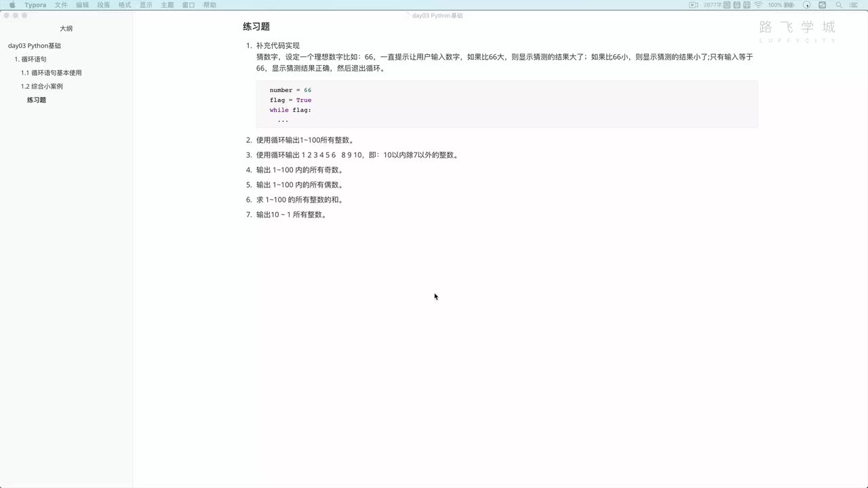Select 练习题 in the outline sidebar
The height and width of the screenshot is (488, 868).
tap(37, 100)
